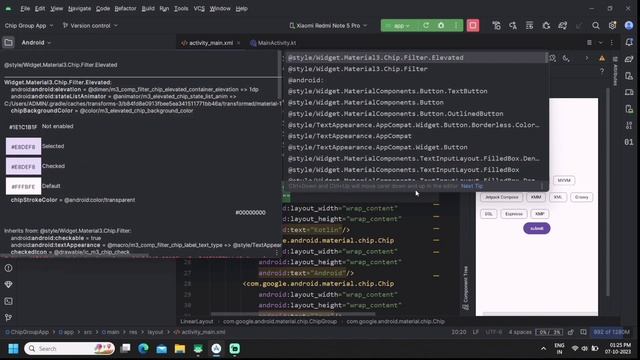Click the help question mark in design panel
This screenshot has width=640, height=360.
coord(602,71)
